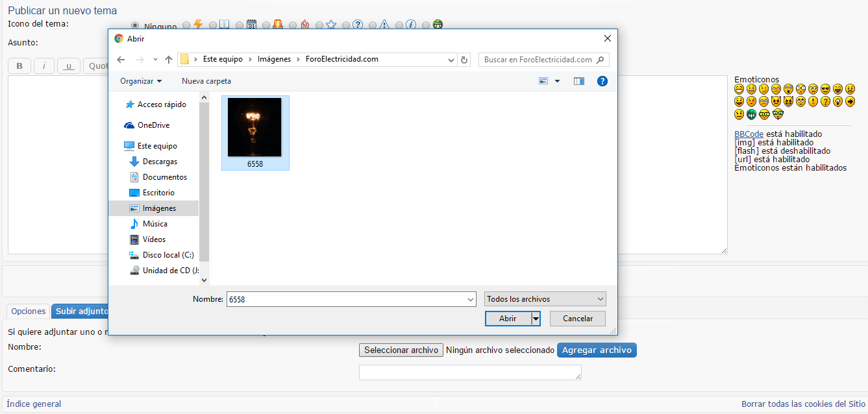The image size is (868, 414).
Task: Open the file dialog help icon
Action: pyautogui.click(x=602, y=81)
